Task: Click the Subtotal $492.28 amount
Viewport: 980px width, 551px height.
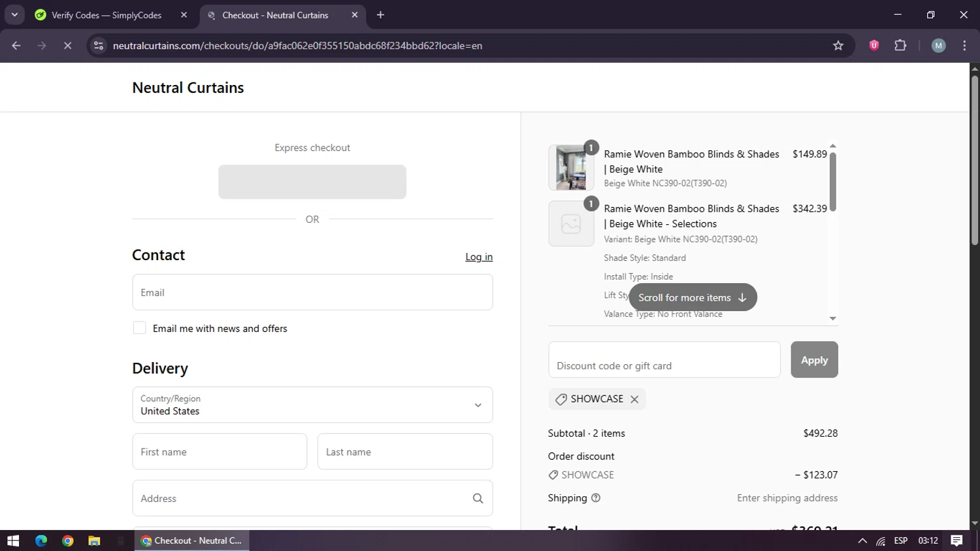Action: pos(821,433)
